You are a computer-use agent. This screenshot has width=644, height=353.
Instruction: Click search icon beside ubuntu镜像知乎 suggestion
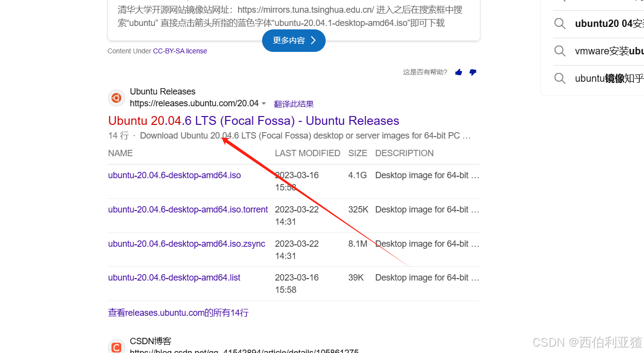point(560,78)
